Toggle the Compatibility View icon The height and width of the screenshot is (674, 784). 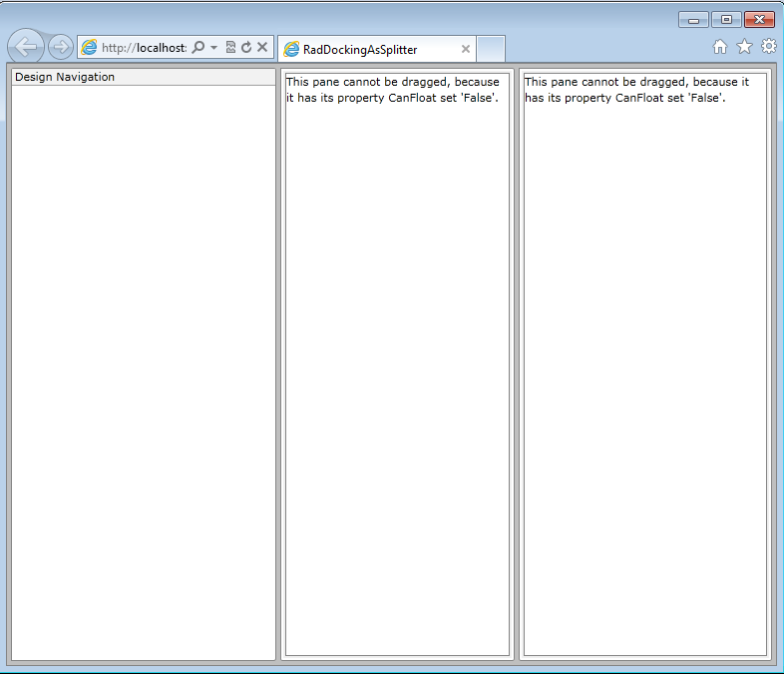click(230, 47)
